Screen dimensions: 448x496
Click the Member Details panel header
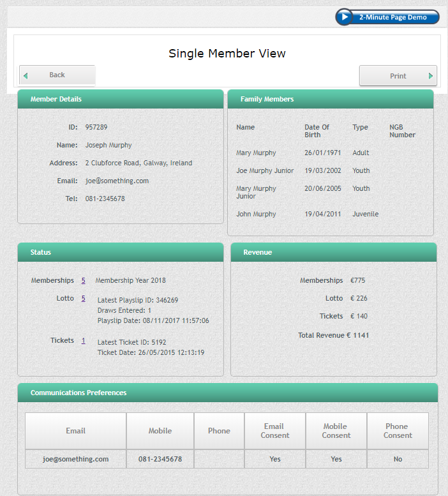tap(120, 100)
